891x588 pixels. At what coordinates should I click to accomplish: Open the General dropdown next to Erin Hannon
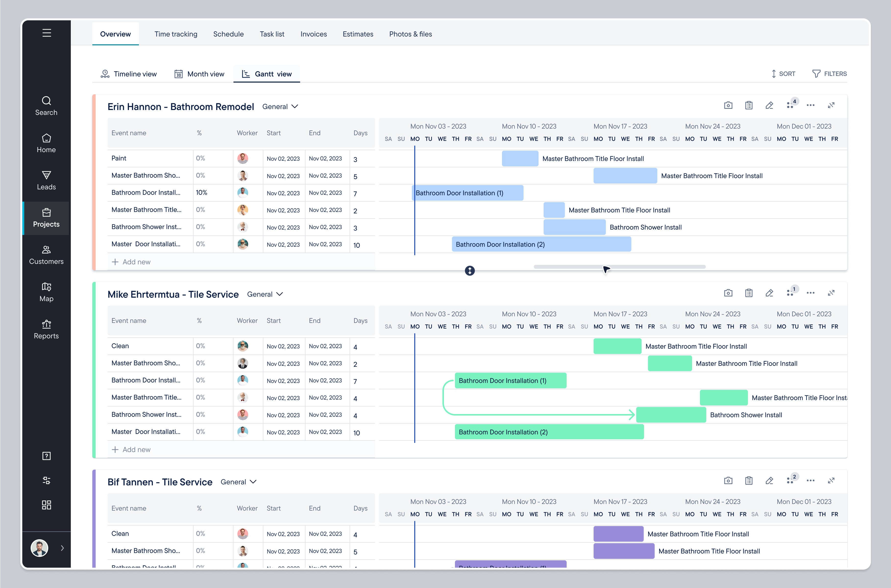coord(280,107)
